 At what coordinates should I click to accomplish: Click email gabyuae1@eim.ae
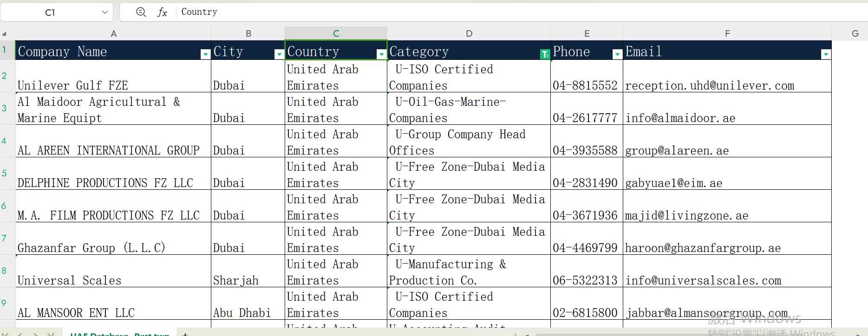(674, 183)
